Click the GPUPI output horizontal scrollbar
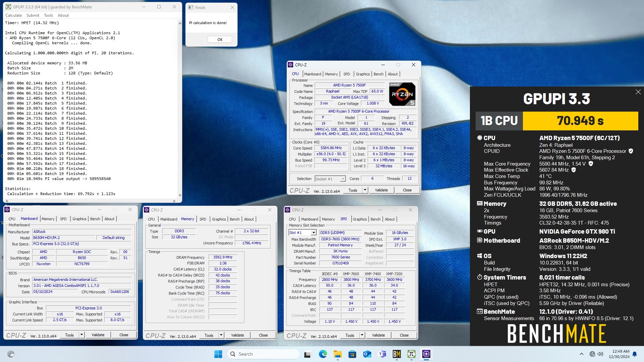Viewport: 644px width, 362px height. (90, 201)
